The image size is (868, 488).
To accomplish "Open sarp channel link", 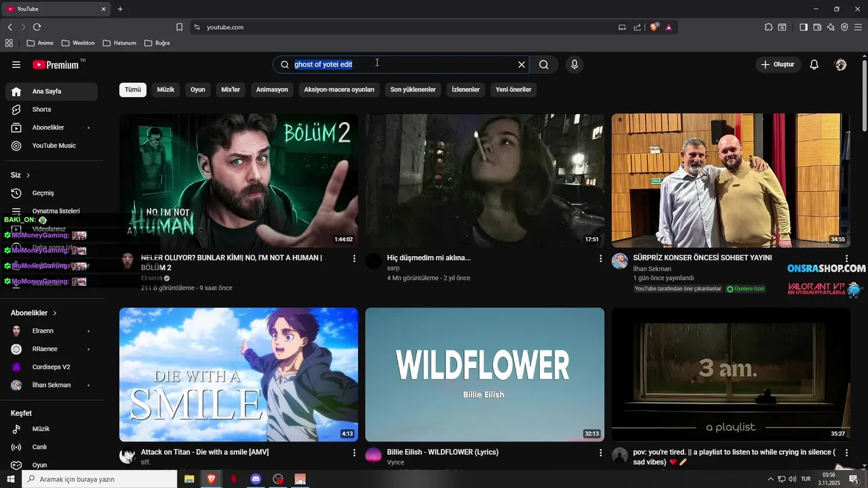I will click(393, 268).
